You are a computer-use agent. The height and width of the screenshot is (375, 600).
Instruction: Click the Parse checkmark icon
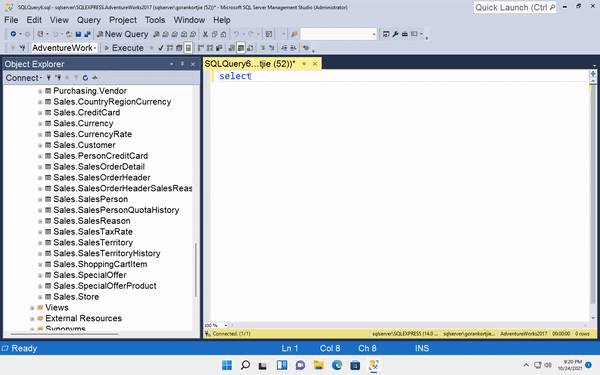[x=161, y=48]
